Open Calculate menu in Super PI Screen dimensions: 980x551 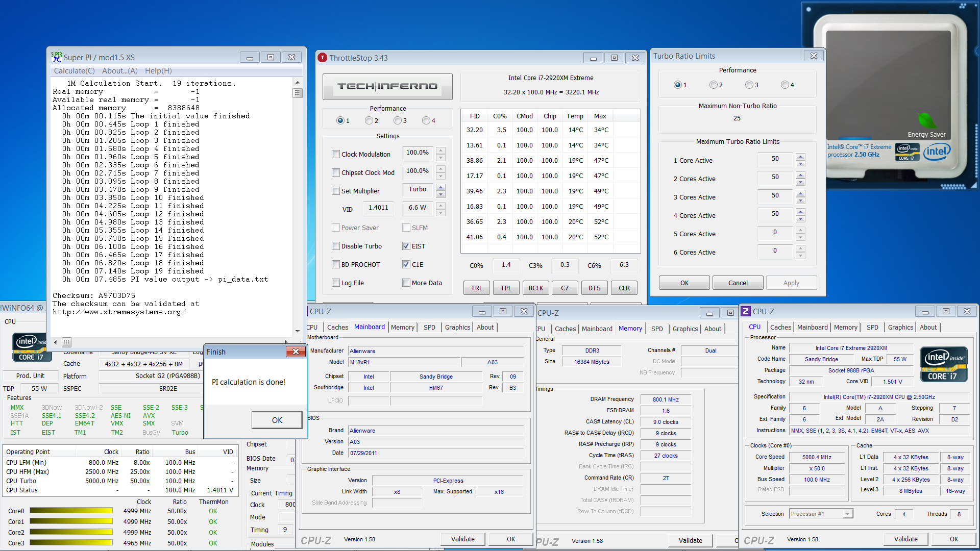[75, 71]
